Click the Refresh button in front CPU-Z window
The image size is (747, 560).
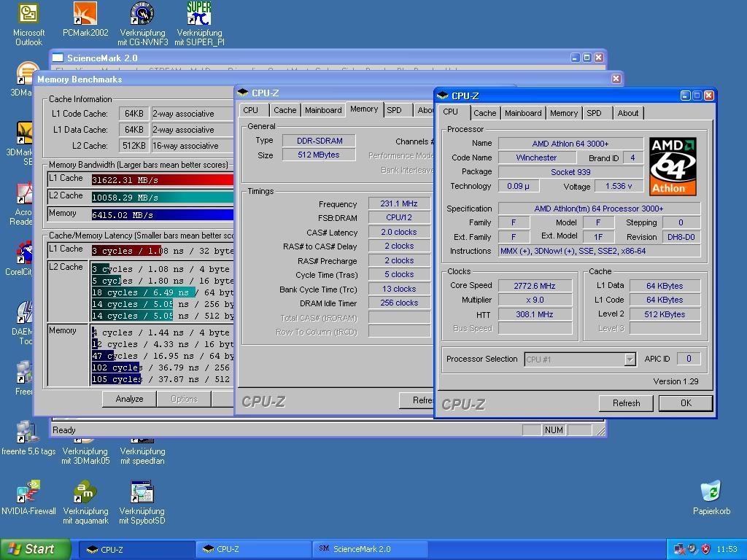click(627, 402)
